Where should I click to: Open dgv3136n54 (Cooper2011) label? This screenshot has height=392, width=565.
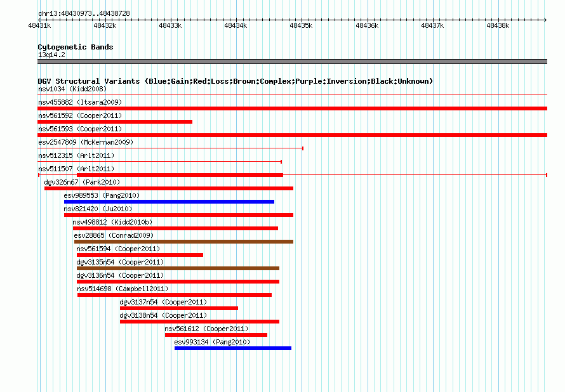(120, 275)
